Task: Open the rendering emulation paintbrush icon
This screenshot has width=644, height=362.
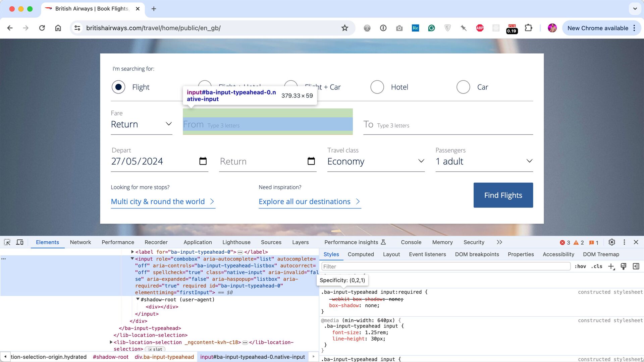Action: [624, 266]
